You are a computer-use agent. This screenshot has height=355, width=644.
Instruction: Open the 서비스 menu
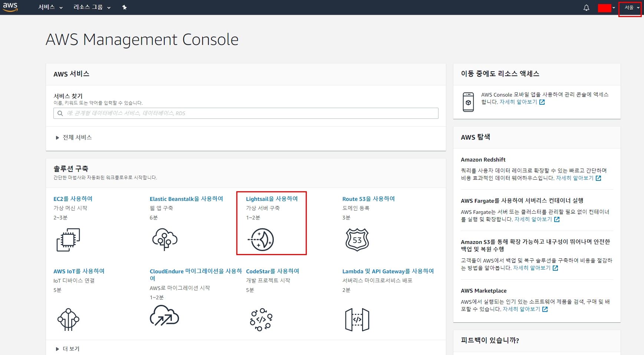pyautogui.click(x=50, y=7)
